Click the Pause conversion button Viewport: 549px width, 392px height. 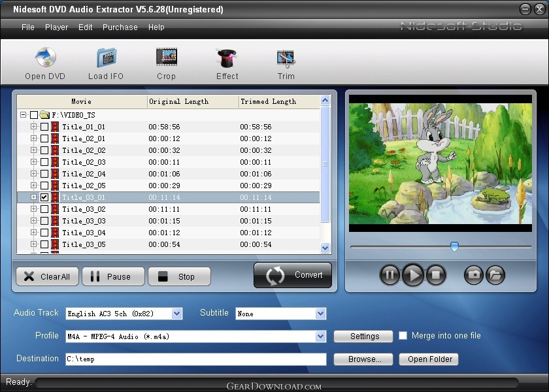click(113, 276)
